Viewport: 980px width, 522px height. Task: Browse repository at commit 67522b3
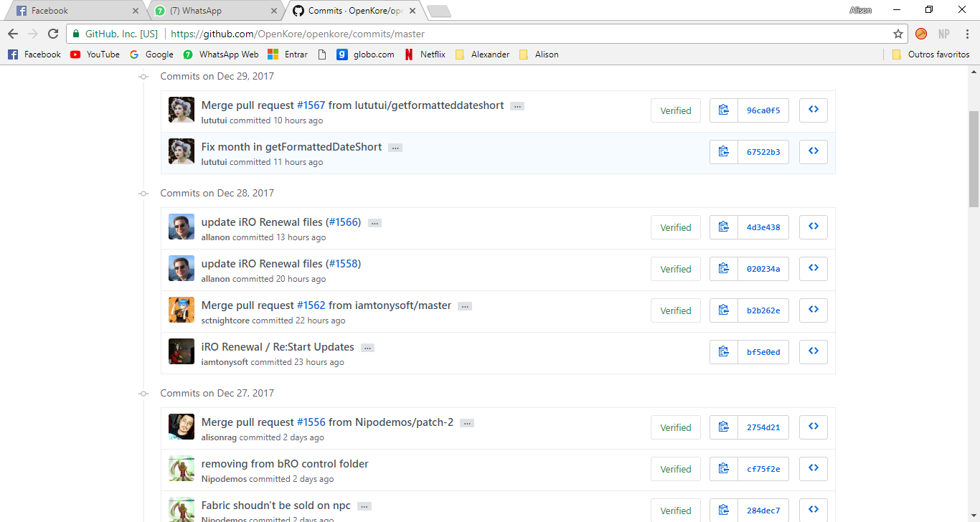click(814, 152)
